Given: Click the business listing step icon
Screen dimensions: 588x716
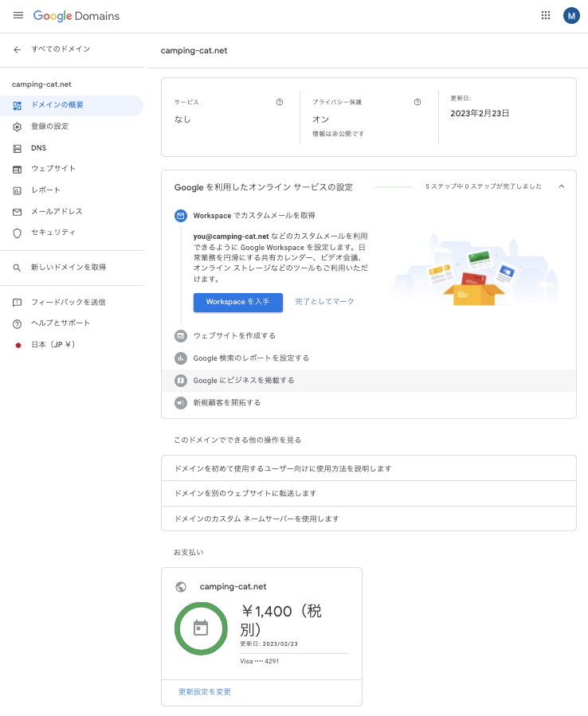Looking at the screenshot, I should click(181, 381).
